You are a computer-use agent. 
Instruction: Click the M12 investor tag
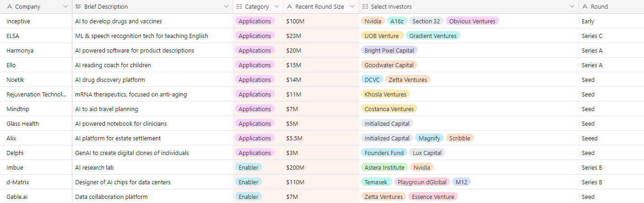[461, 182]
